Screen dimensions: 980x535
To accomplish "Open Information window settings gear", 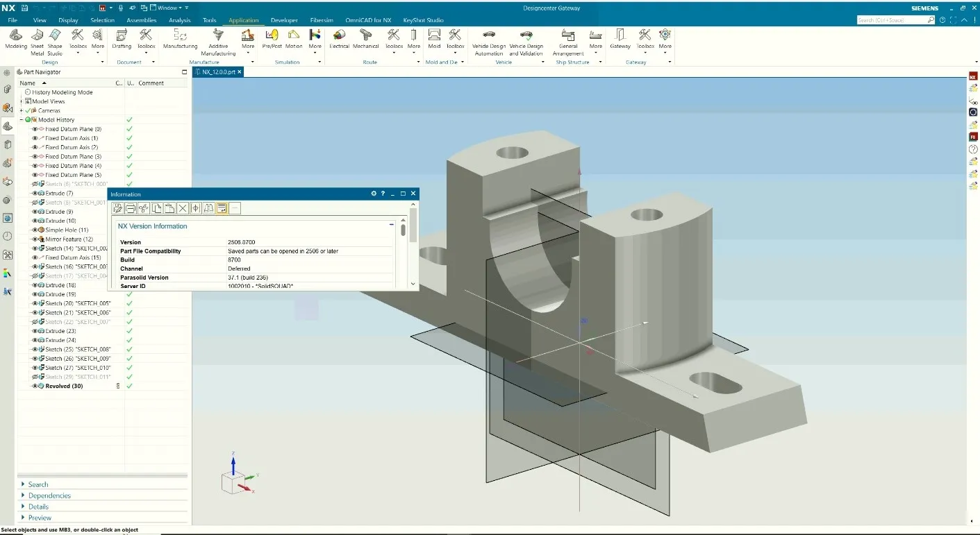I will pos(374,194).
